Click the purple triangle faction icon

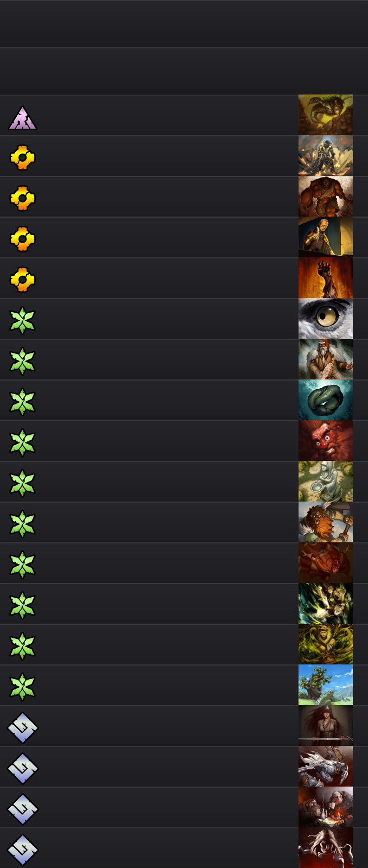click(22, 118)
